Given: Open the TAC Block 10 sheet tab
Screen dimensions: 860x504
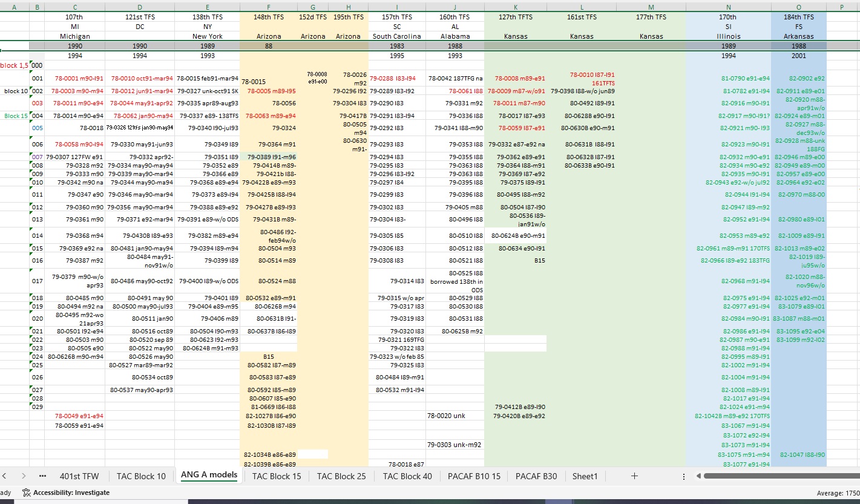Looking at the screenshot, I should pos(141,476).
